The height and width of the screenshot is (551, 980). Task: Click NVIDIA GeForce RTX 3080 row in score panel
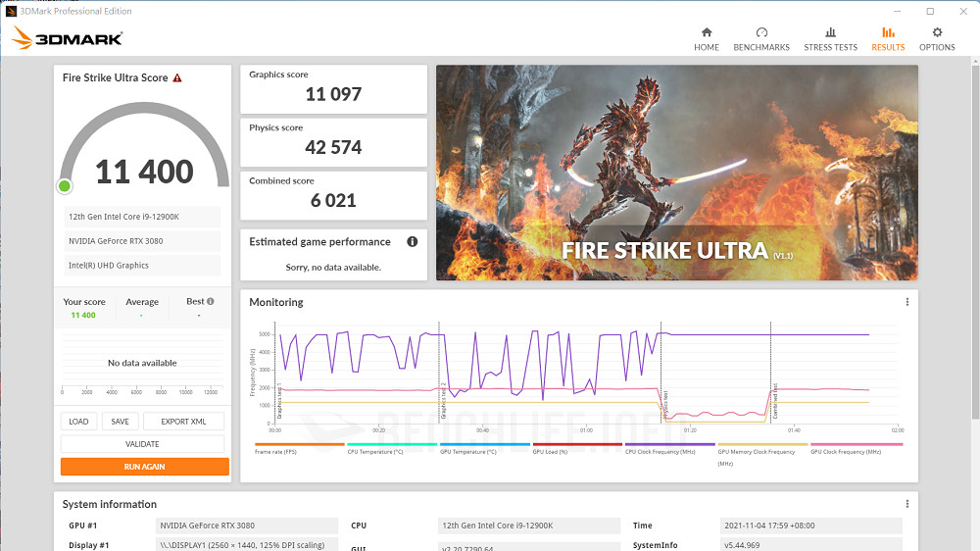pos(142,241)
